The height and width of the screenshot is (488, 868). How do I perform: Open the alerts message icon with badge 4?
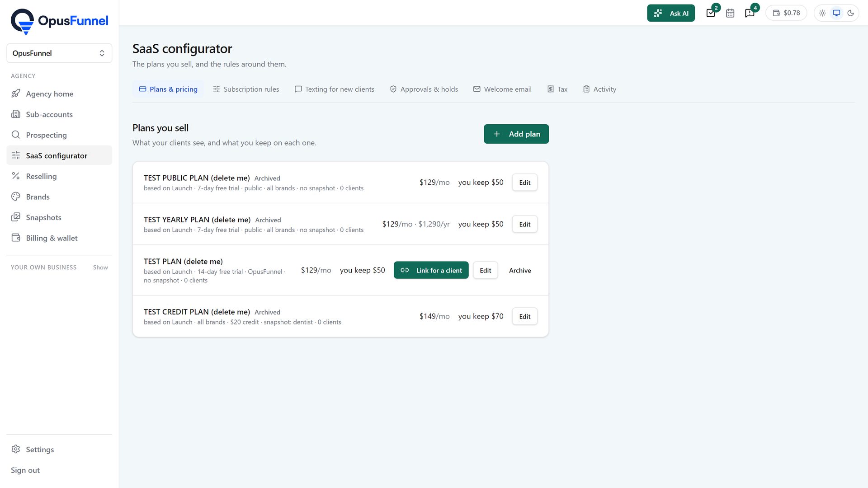(750, 13)
